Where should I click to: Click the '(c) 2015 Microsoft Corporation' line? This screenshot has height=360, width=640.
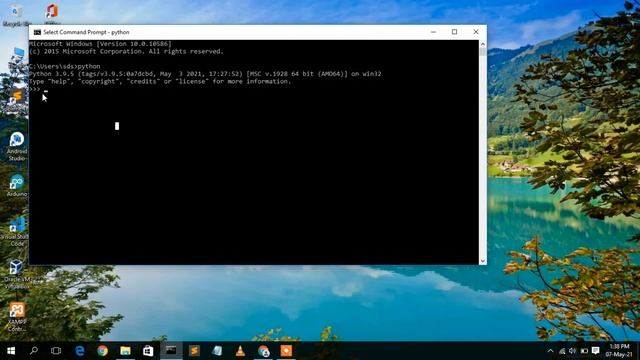[x=127, y=51]
